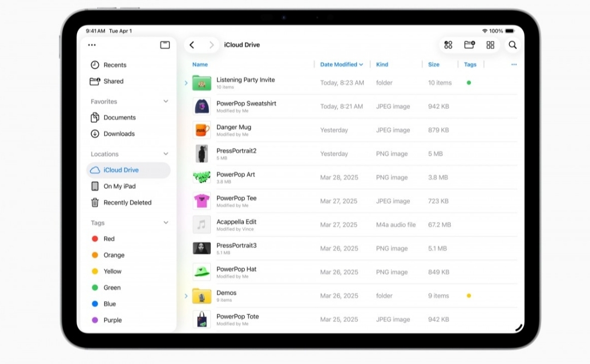590x364 pixels.
Task: Open PowerPop Art thumbnail
Action: [202, 177]
